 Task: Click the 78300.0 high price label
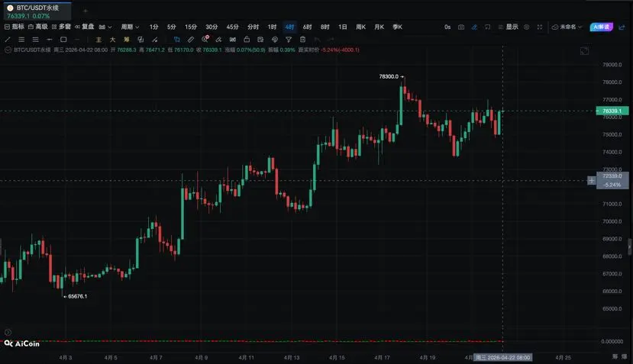389,76
